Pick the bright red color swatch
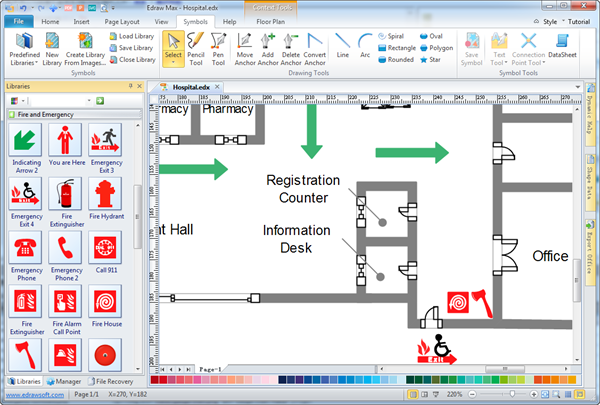This screenshot has width=600, height=405. tap(163, 379)
